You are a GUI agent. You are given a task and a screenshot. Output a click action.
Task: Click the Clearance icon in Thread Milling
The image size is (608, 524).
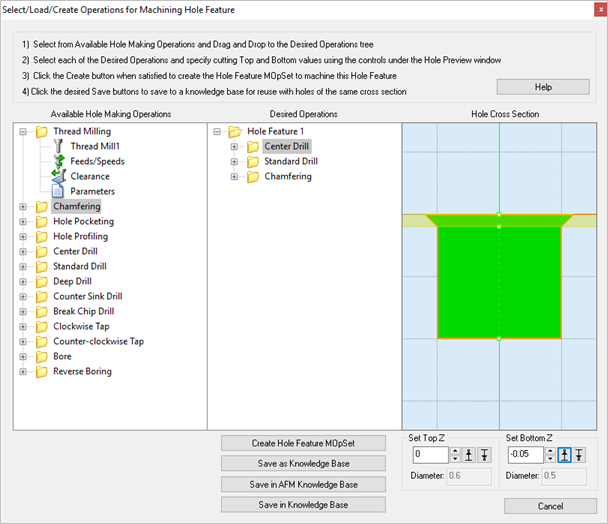click(59, 176)
